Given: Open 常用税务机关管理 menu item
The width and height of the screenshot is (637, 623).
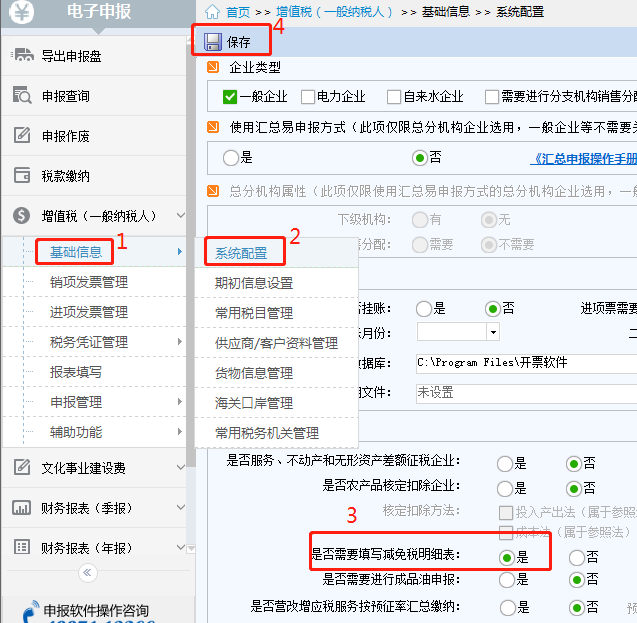Looking at the screenshot, I should point(267,433).
